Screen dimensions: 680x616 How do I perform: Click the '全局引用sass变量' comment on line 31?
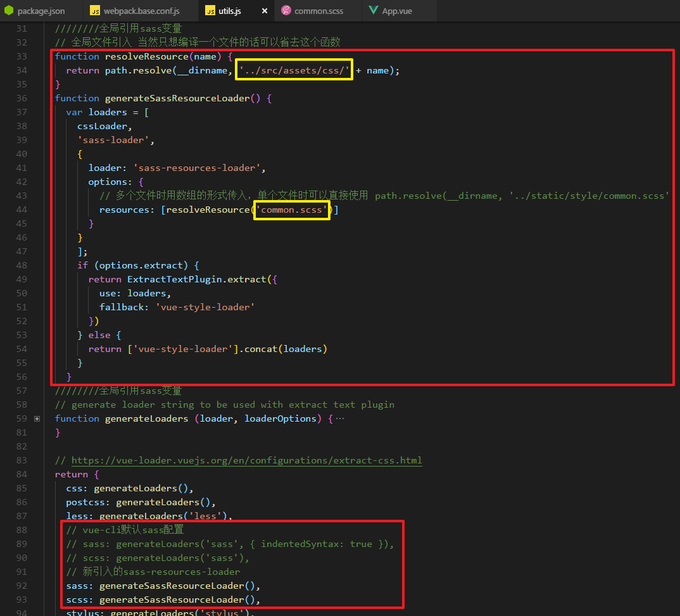click(118, 28)
